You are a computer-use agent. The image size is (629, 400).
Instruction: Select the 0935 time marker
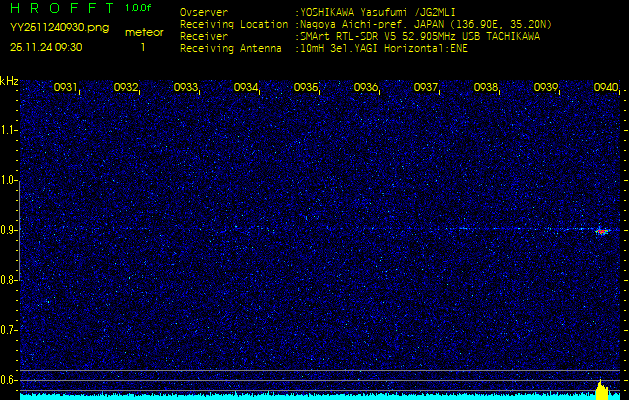[306, 88]
